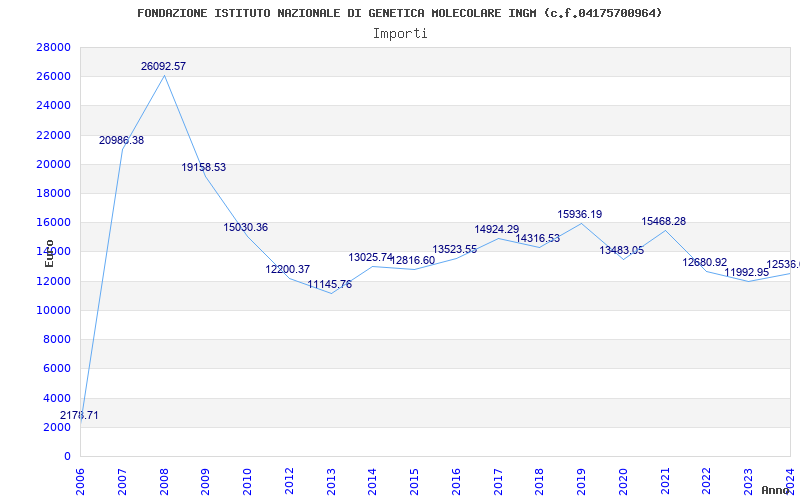Click the y-axis value 28000
Viewport: 800px width, 500px height.
coord(54,47)
